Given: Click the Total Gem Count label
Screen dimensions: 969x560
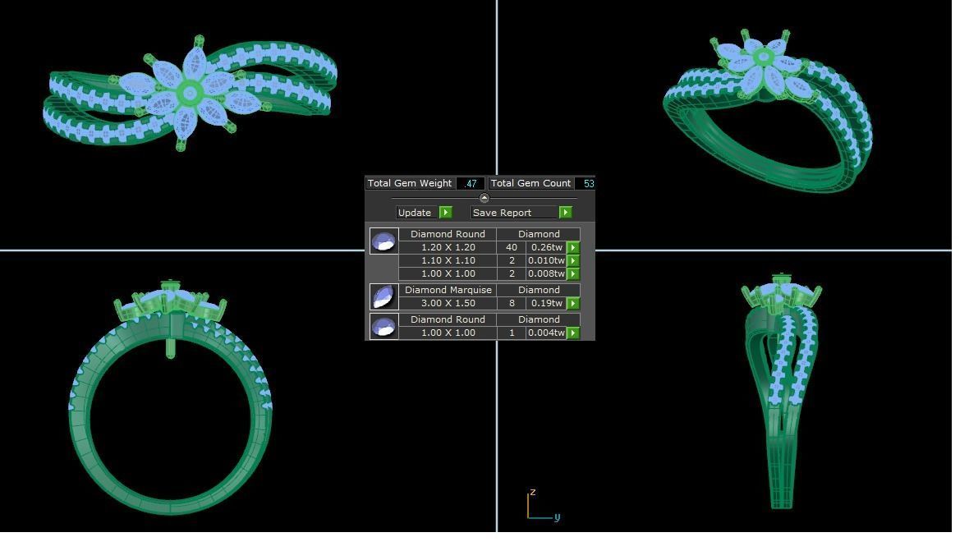Looking at the screenshot, I should point(530,184).
